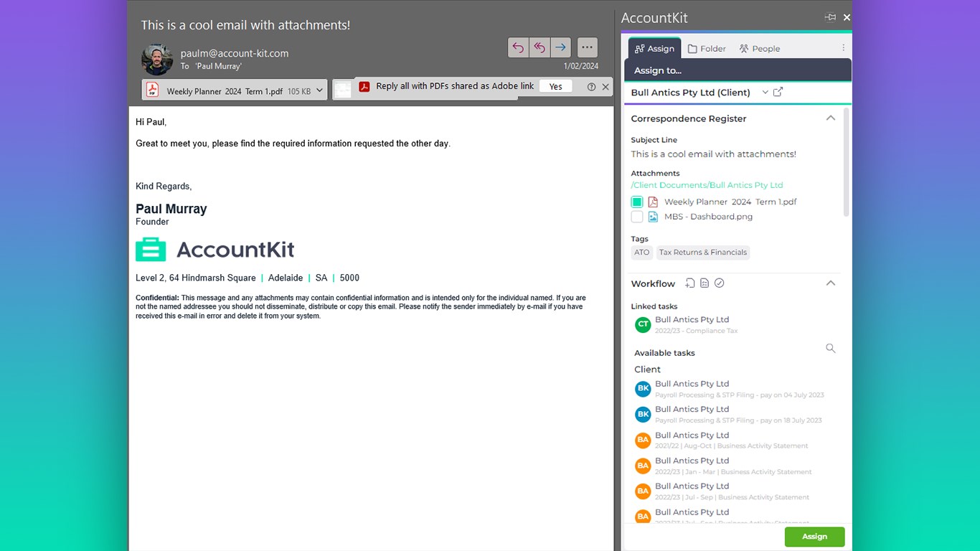Image resolution: width=980 pixels, height=551 pixels.
Task: Select linked task 2022/23 Compliance Tax
Action: pos(696,325)
